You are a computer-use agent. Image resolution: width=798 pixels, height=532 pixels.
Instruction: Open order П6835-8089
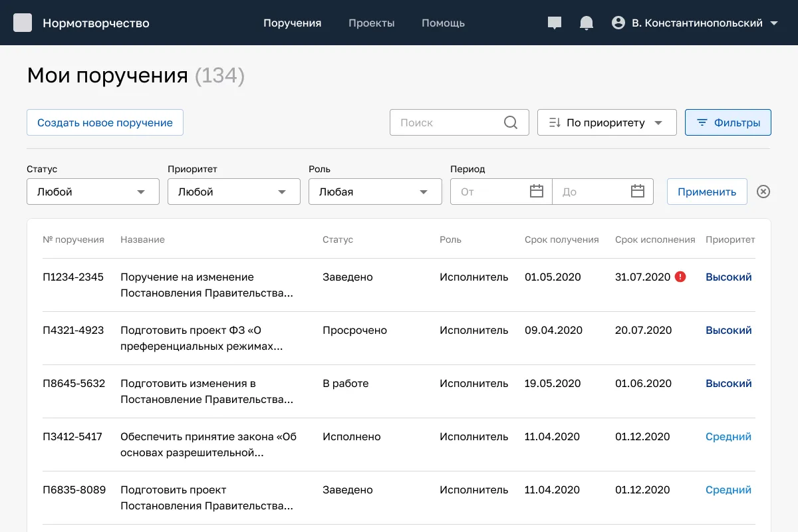tap(74, 489)
